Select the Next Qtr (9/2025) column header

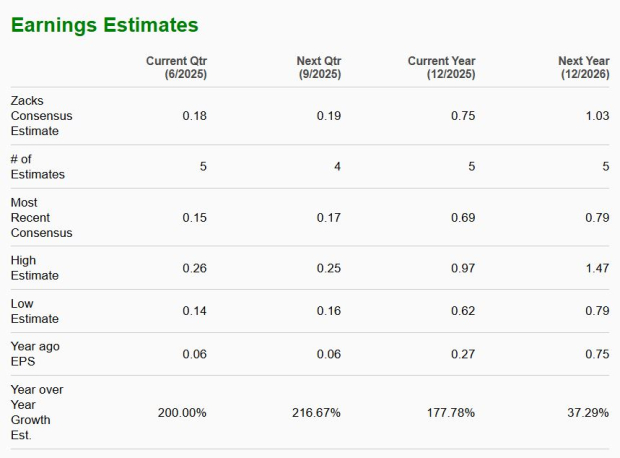pos(319,68)
